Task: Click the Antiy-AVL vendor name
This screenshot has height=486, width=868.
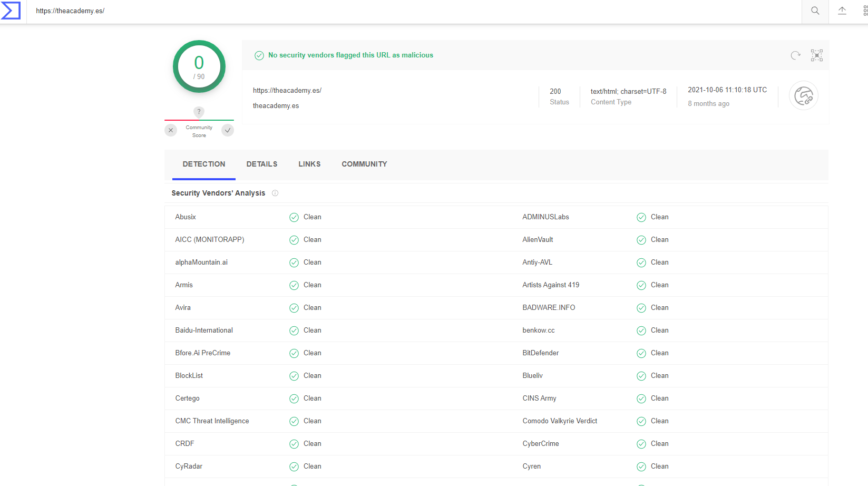Action: [x=538, y=263]
